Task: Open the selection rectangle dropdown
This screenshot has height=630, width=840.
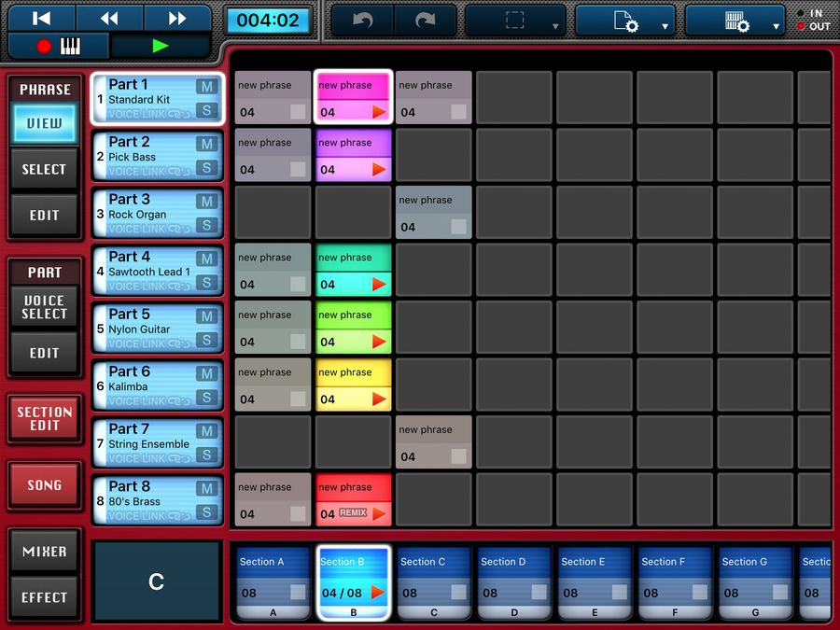Action: coord(514,21)
